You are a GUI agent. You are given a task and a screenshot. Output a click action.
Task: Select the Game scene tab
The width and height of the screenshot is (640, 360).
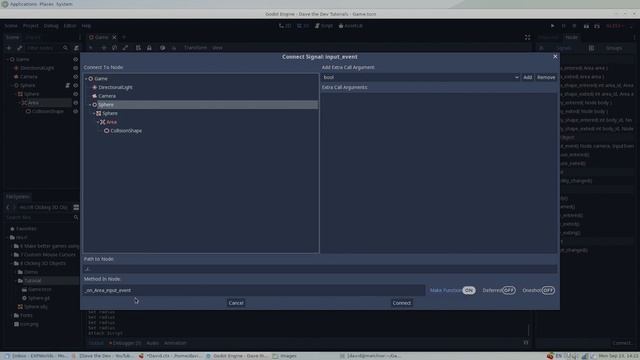pos(101,37)
